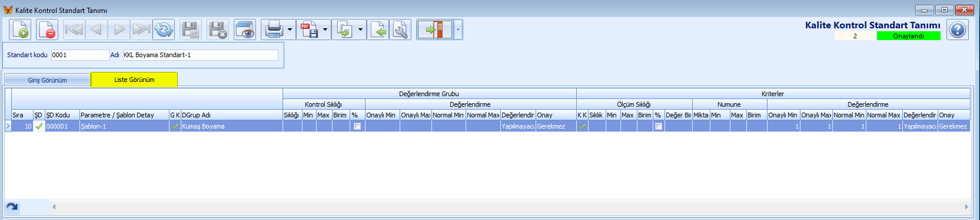Print using the printer icon
980x220 pixels.
point(274,29)
